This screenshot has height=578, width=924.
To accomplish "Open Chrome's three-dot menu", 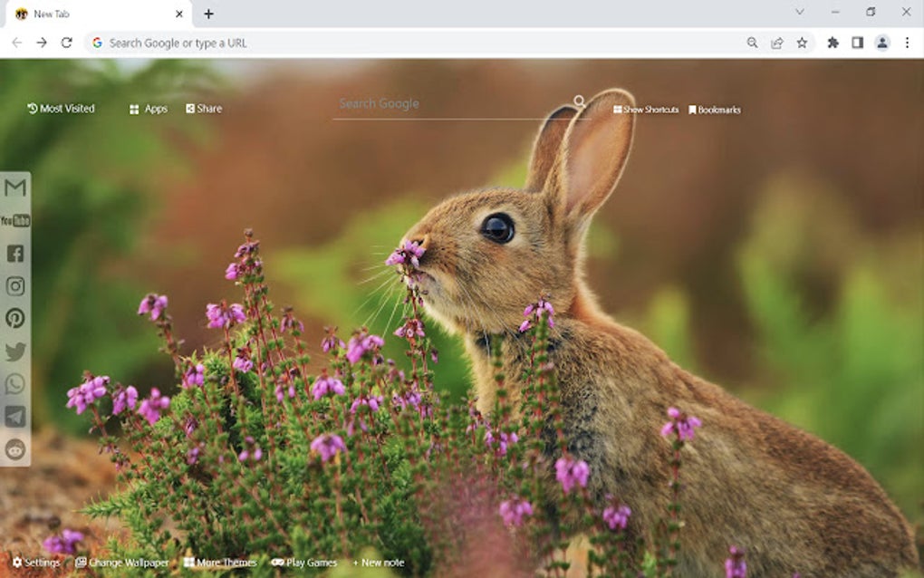I will [x=908, y=42].
